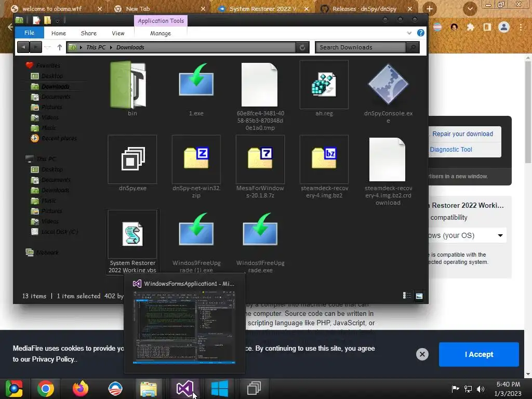Image resolution: width=532 pixels, height=399 pixels.
Task: Select dnSpy.Console.exe icon
Action: (x=388, y=85)
